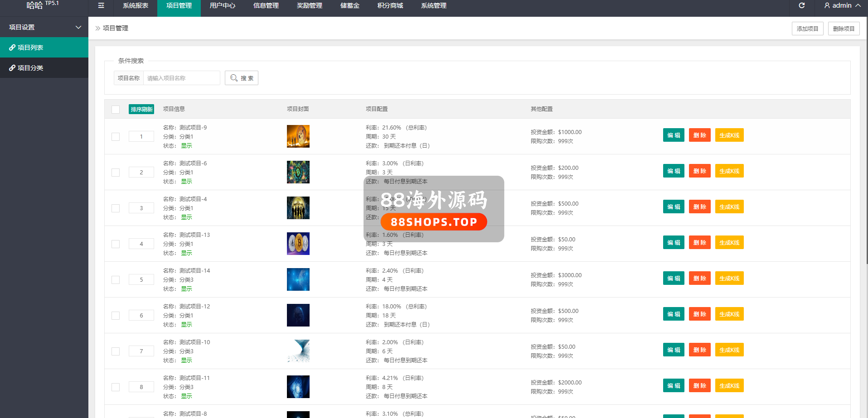Check the select-all checkbox in table header
The image size is (868, 418).
click(x=116, y=109)
